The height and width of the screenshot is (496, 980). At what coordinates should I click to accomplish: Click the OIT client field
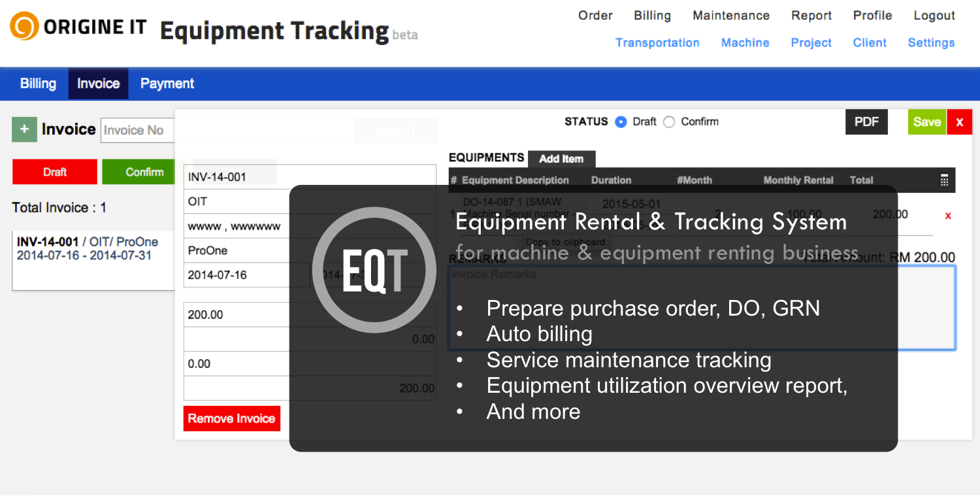click(310, 201)
